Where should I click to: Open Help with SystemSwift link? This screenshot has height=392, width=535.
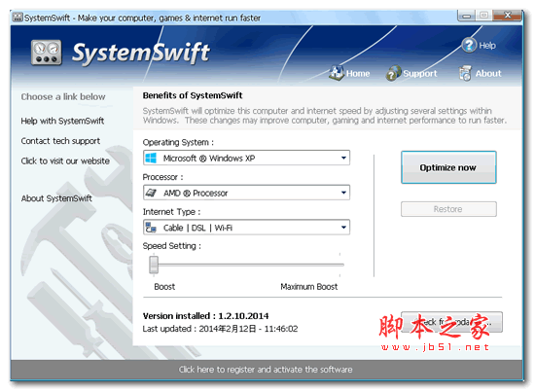tap(62, 121)
